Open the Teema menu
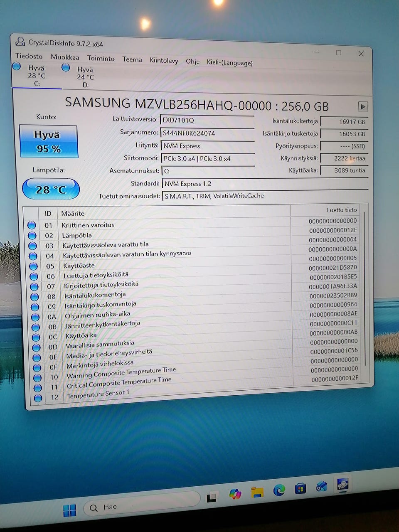 click(x=132, y=59)
